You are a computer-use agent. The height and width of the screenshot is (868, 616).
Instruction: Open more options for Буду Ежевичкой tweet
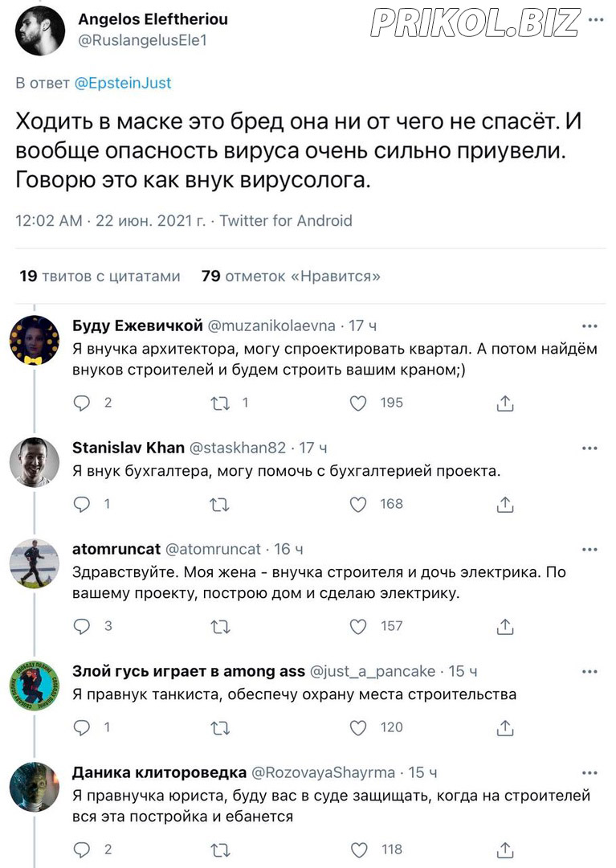click(x=589, y=326)
